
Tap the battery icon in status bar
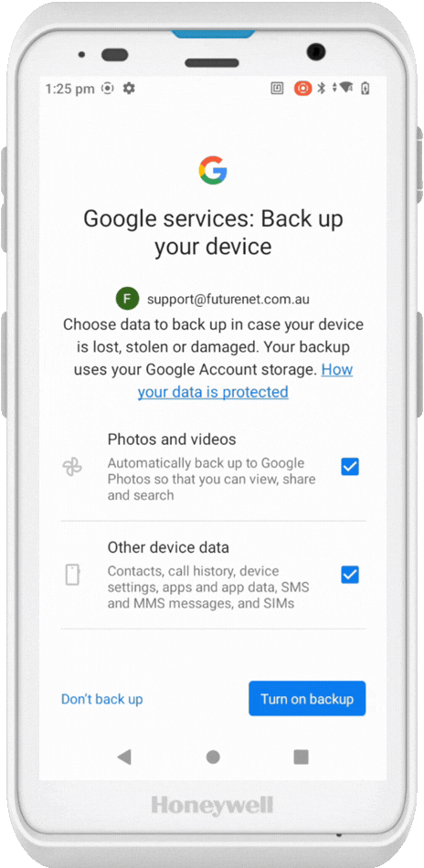pyautogui.click(x=365, y=88)
